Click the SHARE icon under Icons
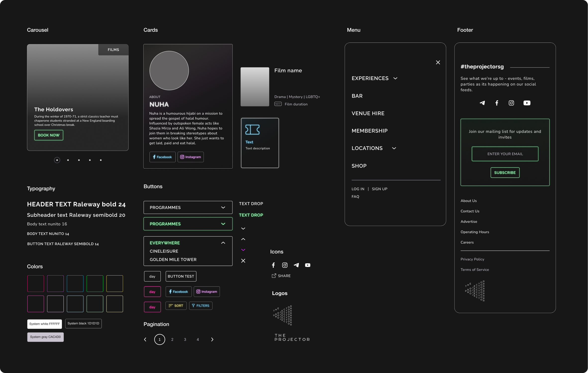Screen dimensions: 588x373 [274, 276]
